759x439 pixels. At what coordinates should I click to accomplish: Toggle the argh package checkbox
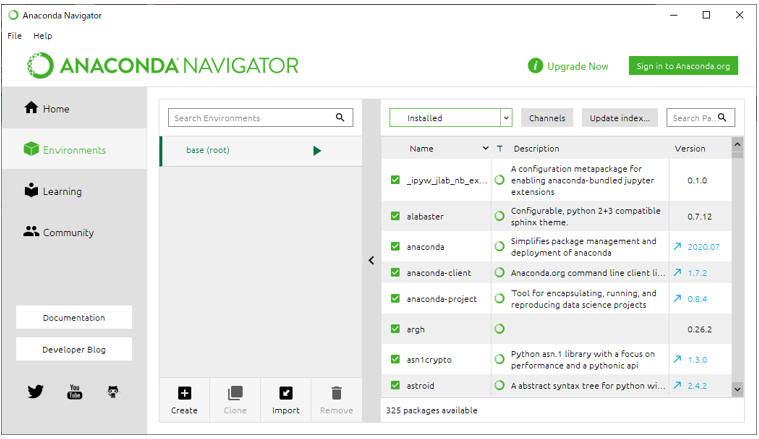[396, 329]
